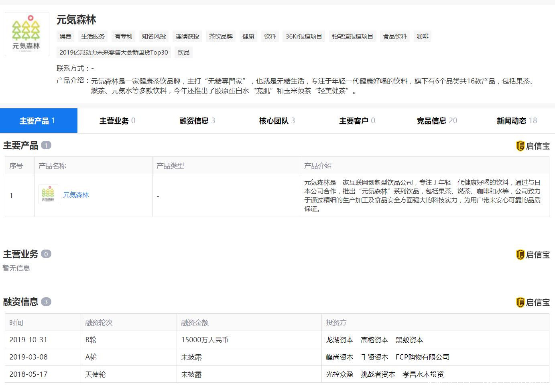This screenshot has width=555, height=392.
Task: Click investor 龙湖资本 in B轮 row
Action: (x=340, y=340)
